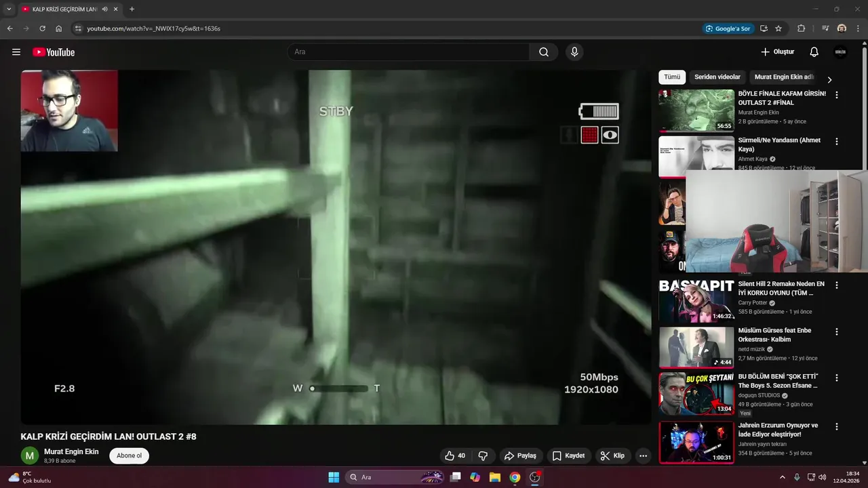Open options menu for Müslüm Gürses Kalbim video
The width and height of the screenshot is (868, 488).
[837, 331]
